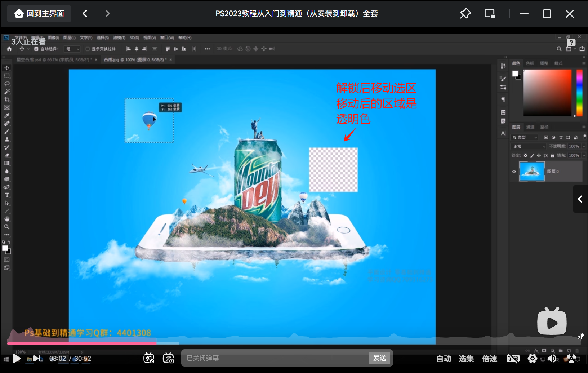Open the Brush Settings panel icon
The height and width of the screenshot is (373, 588).
pyautogui.click(x=503, y=78)
